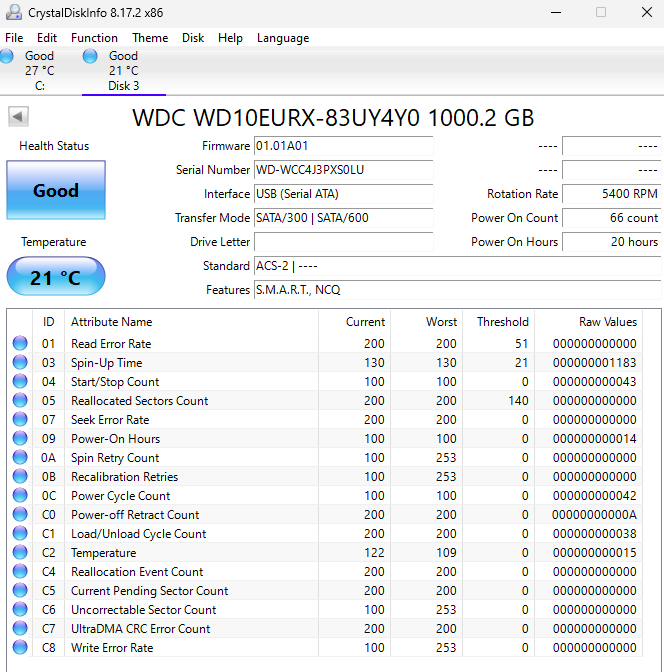The height and width of the screenshot is (672, 664).
Task: Click the previous disk arrow button
Action: pyautogui.click(x=18, y=117)
